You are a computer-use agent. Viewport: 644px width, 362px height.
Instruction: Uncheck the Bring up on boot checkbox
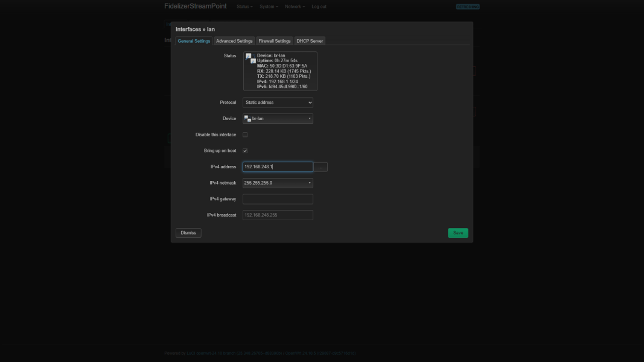point(245,151)
